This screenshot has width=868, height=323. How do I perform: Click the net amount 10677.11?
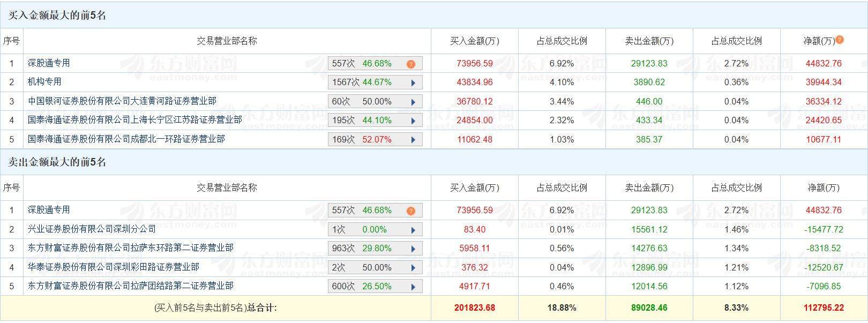click(824, 139)
